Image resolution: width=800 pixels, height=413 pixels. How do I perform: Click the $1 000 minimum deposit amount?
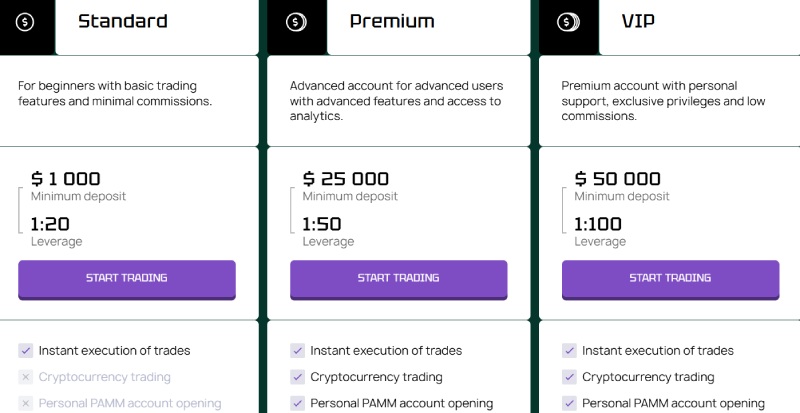(x=66, y=179)
